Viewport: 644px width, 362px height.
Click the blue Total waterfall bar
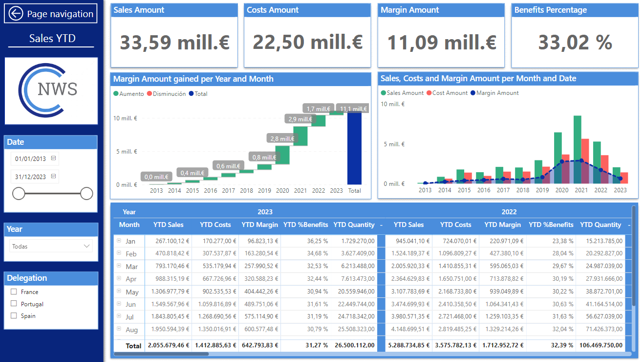pyautogui.click(x=354, y=148)
